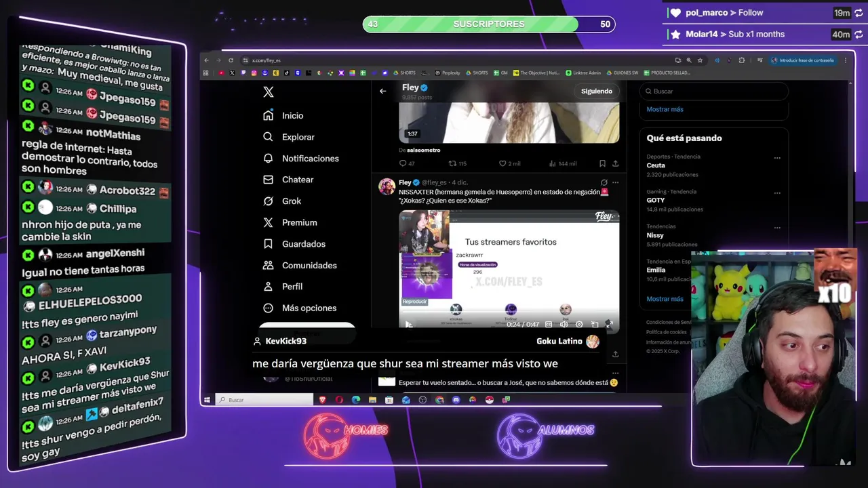The image size is (868, 488).
Task: View analytics showing 144 mil views
Action: [x=563, y=163]
